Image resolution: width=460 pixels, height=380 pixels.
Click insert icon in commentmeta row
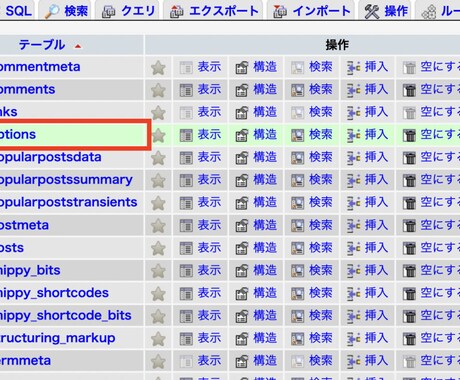point(353,68)
